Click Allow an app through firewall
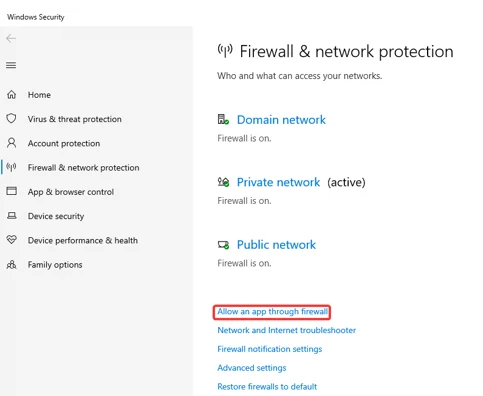 [x=272, y=312]
